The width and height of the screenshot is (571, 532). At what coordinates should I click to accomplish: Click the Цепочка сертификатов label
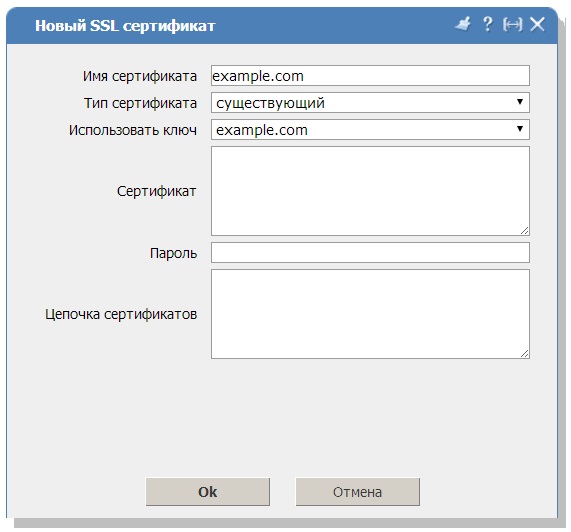click(121, 314)
